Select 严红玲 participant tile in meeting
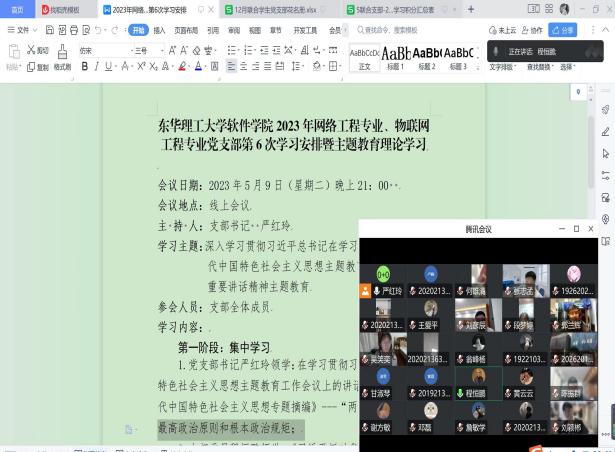This screenshot has height=452, width=615. pyautogui.click(x=383, y=281)
